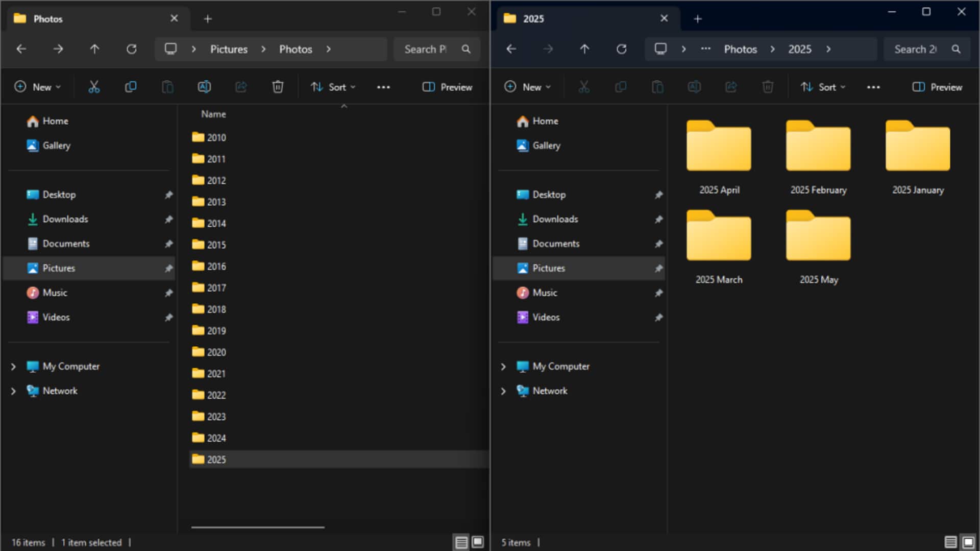Expand My Computer in Photos window sidebar
Viewport: 980px width, 551px height.
coord(13,367)
